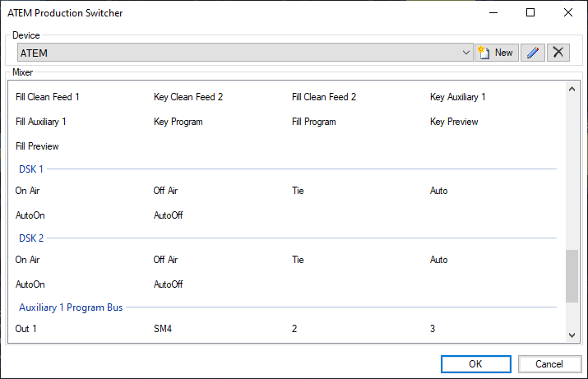Select DSK 2 Off Air command
The width and height of the screenshot is (588, 379).
(165, 260)
